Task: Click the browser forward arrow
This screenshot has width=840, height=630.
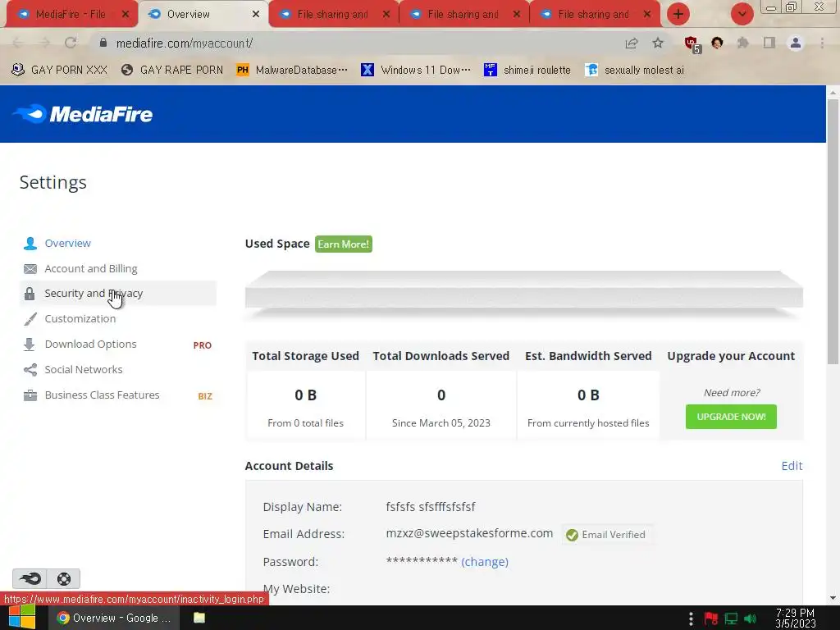Action: coord(44,43)
